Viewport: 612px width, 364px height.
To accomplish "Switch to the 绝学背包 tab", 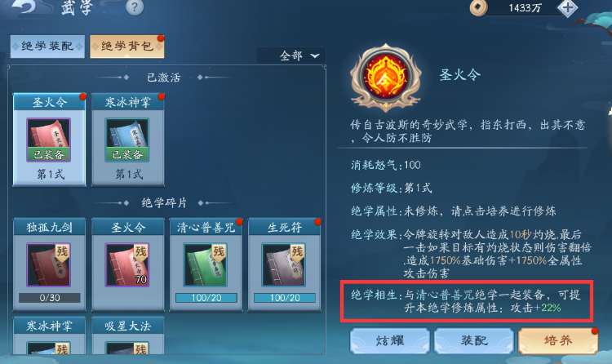I will [x=126, y=47].
